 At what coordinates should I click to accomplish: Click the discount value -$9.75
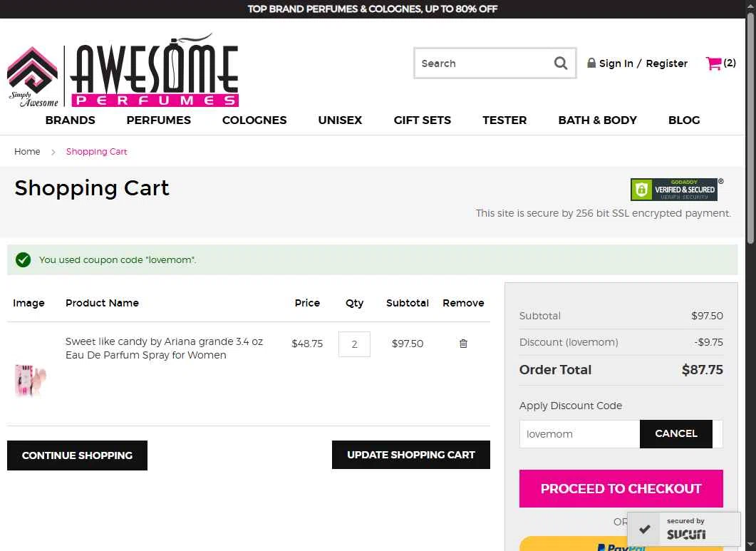[708, 342]
